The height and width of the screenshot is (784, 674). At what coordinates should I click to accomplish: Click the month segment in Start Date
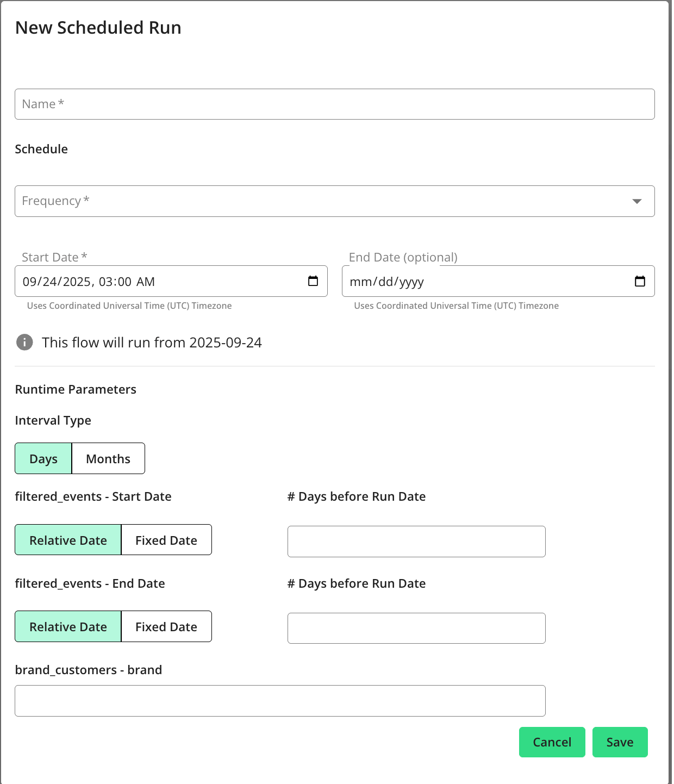tap(29, 282)
